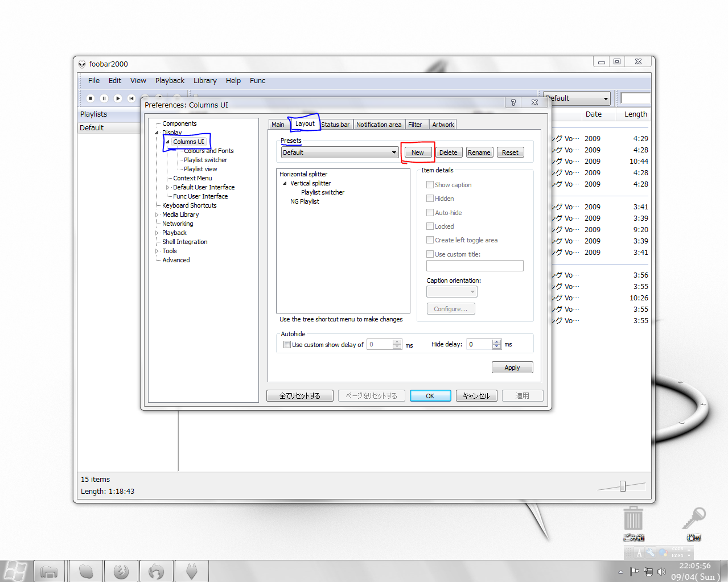Click the New preset button
The height and width of the screenshot is (582, 728).
418,152
